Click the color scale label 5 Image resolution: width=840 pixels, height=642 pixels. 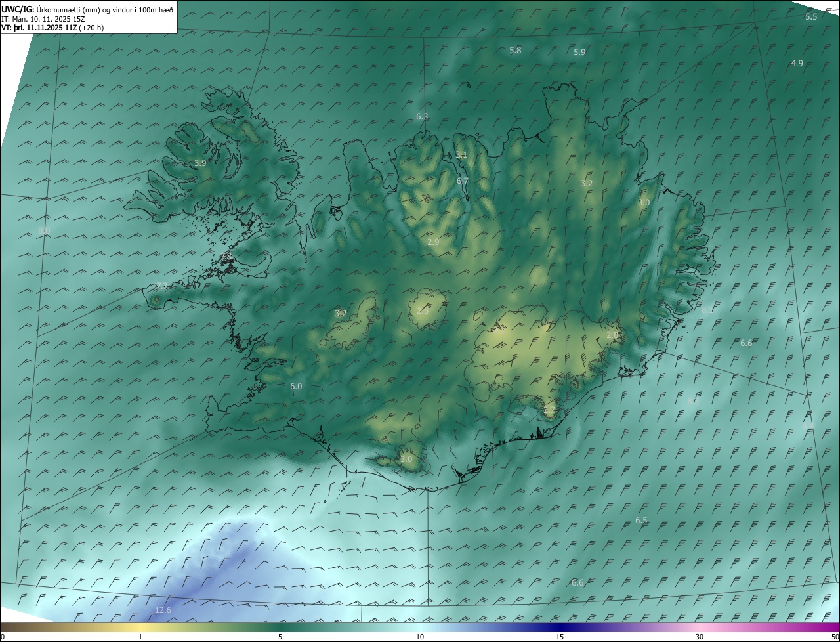point(280,637)
